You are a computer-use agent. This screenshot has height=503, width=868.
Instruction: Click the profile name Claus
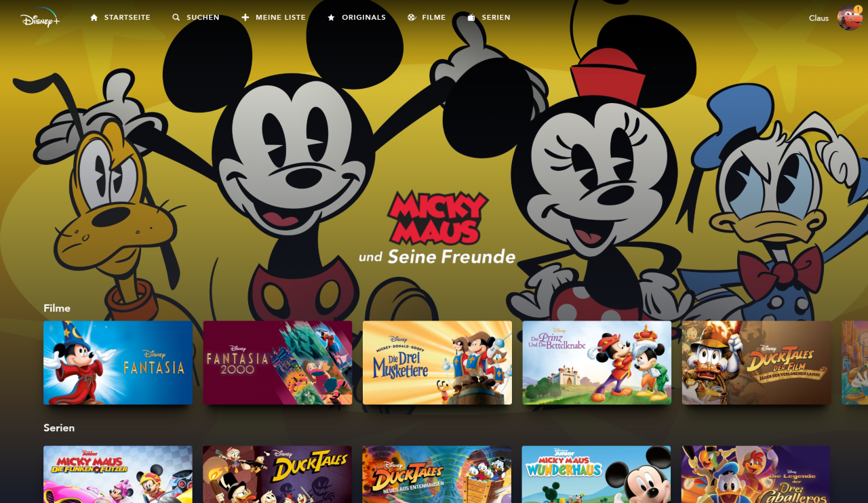(818, 18)
